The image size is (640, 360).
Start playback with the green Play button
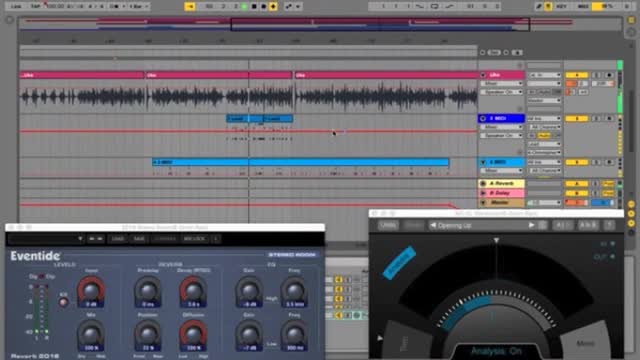pyautogui.click(x=244, y=7)
